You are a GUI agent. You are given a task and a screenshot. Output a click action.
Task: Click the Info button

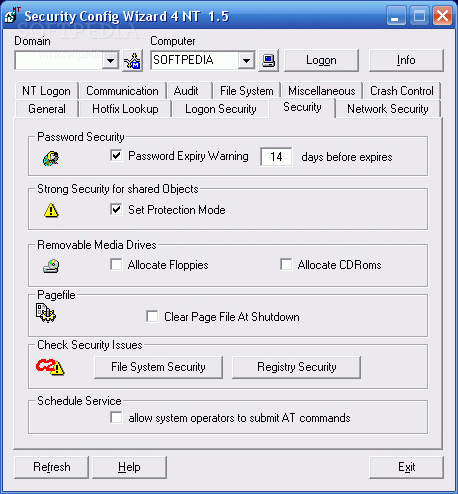tap(406, 60)
